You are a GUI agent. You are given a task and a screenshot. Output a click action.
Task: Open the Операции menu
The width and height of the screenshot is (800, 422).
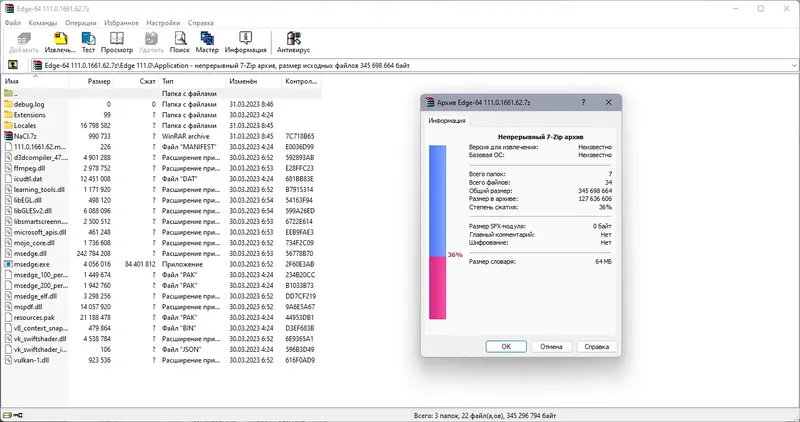coord(81,23)
